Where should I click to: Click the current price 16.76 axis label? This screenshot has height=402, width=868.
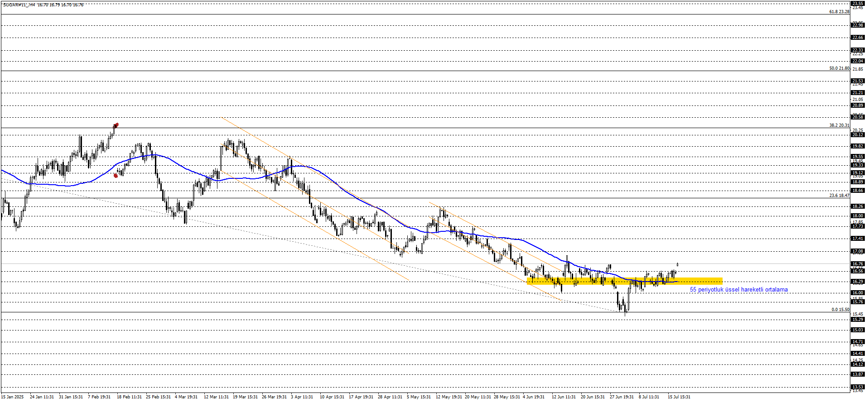(858, 264)
